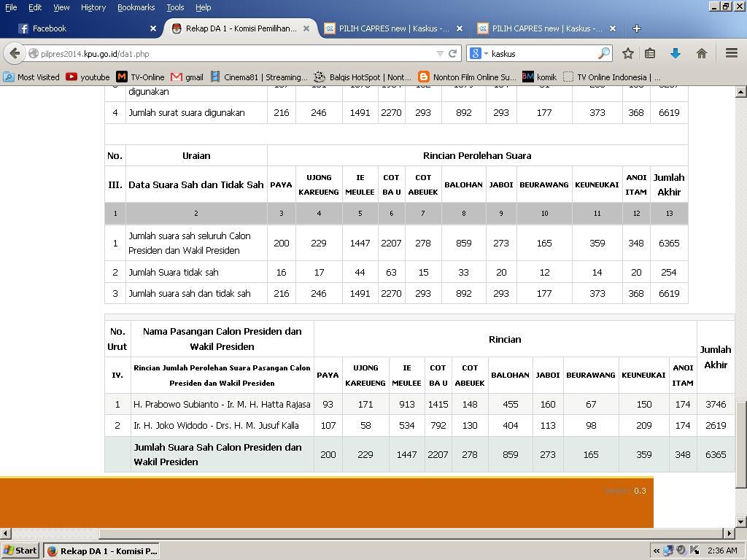The height and width of the screenshot is (560, 747).
Task: Open the Downloads arrow icon
Action: tap(676, 53)
